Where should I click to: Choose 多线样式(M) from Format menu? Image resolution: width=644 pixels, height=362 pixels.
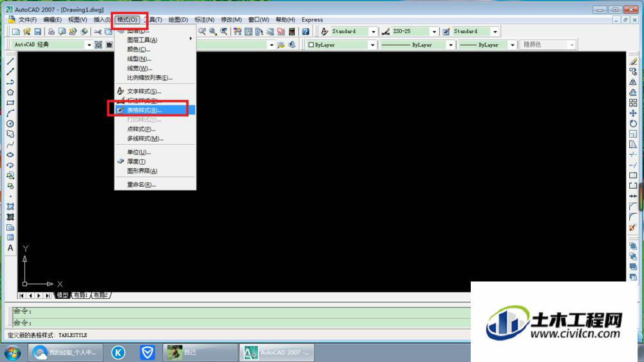tap(155, 138)
